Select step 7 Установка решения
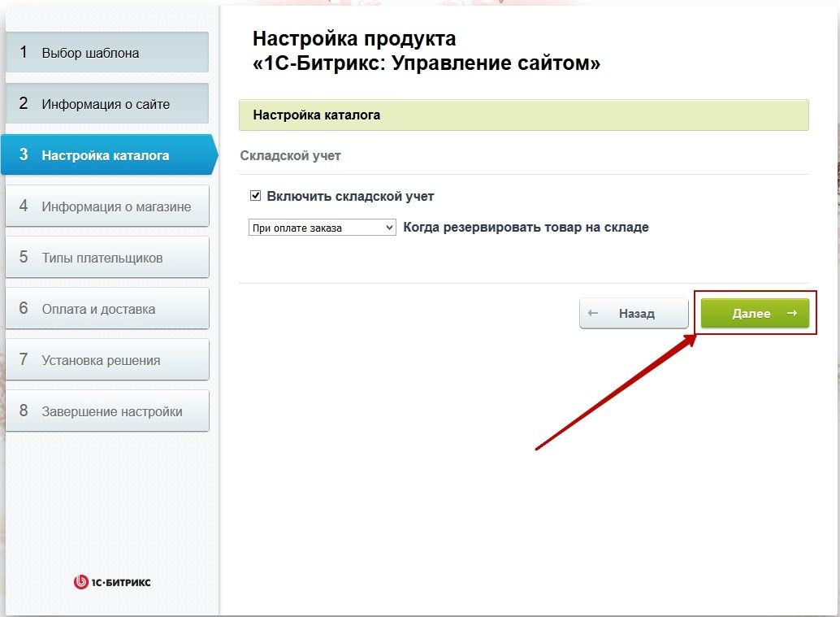 (x=107, y=359)
